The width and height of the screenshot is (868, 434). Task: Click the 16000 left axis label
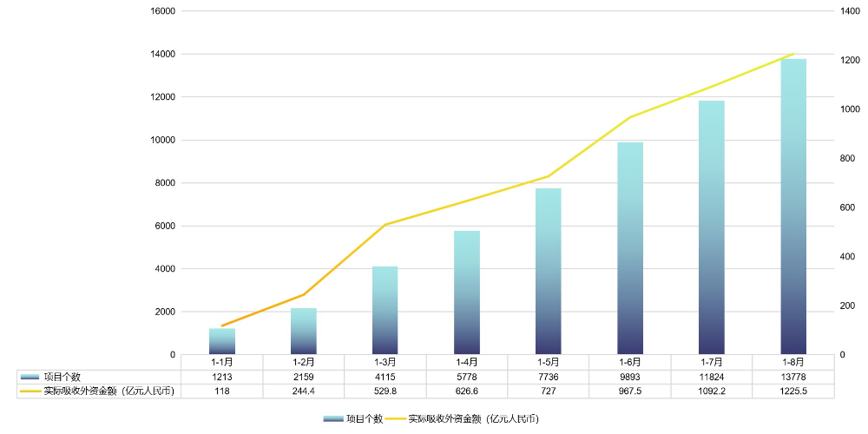point(163,11)
